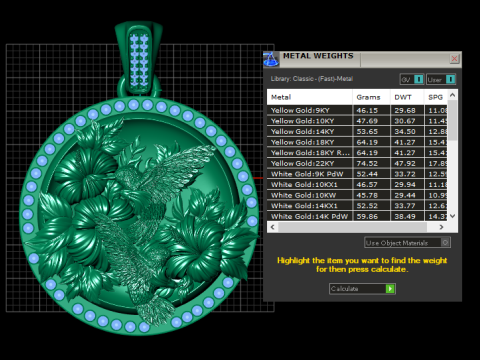Viewport: 480px width, 360px height.
Task: Click the 59.86 grams cell
Action: pos(371,216)
